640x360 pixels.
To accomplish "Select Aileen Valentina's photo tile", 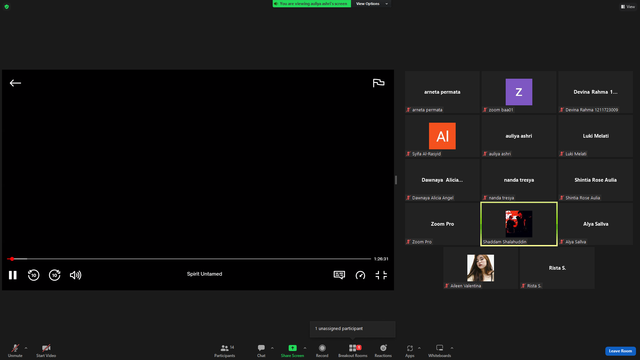I will [480, 268].
